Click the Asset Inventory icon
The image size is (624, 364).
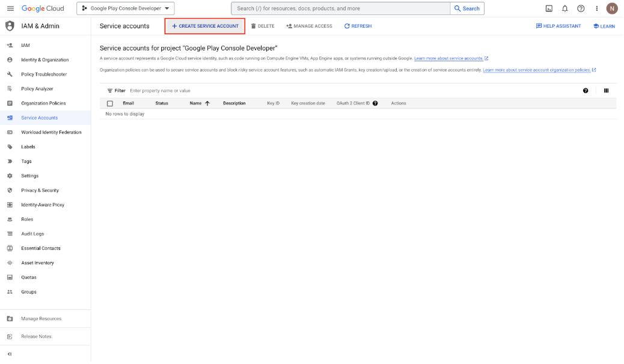coord(10,263)
